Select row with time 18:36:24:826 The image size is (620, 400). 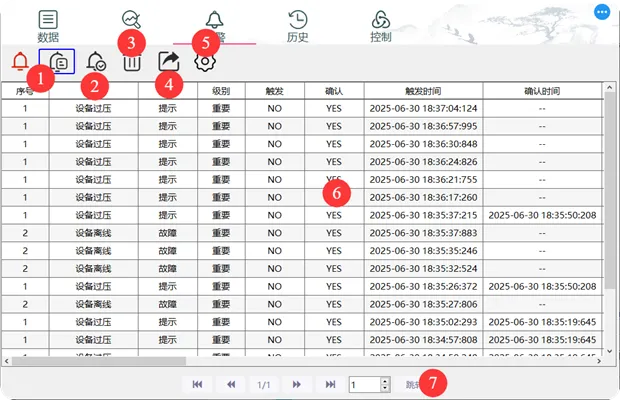pyautogui.click(x=302, y=162)
